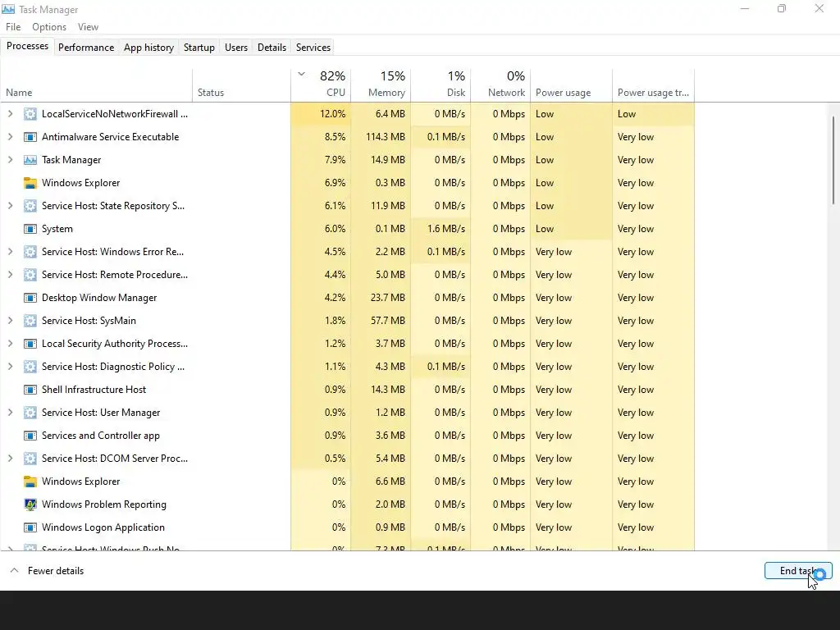Click the DCOM Server Process gear icon
This screenshot has height=630, width=840.
30,459
